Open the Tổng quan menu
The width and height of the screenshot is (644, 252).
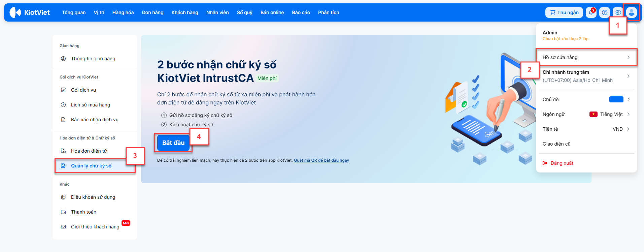[x=74, y=12]
